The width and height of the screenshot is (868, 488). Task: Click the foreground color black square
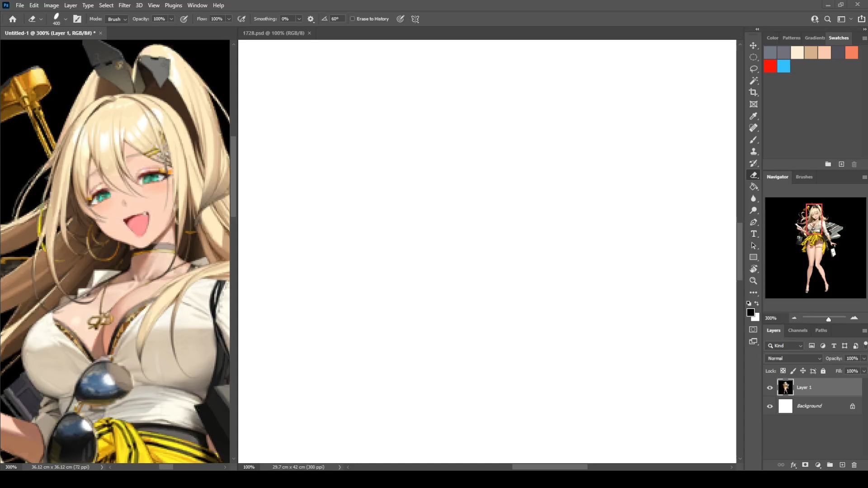[x=750, y=312]
